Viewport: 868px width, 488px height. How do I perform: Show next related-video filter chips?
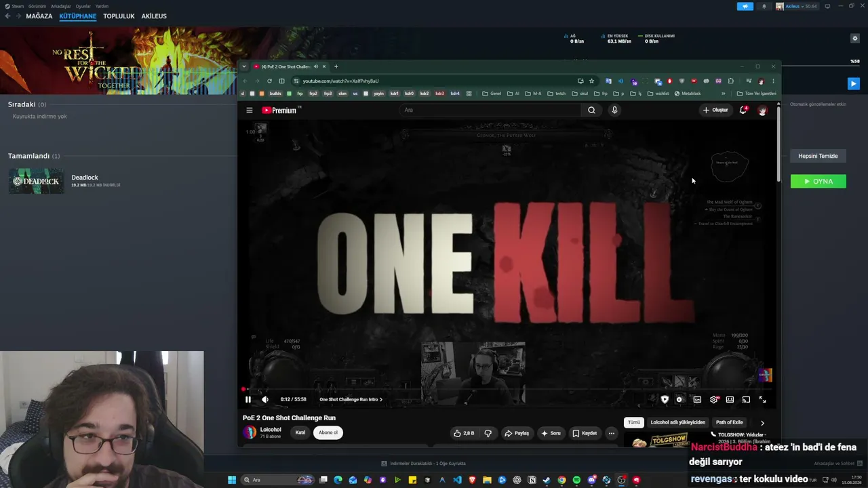(762, 423)
